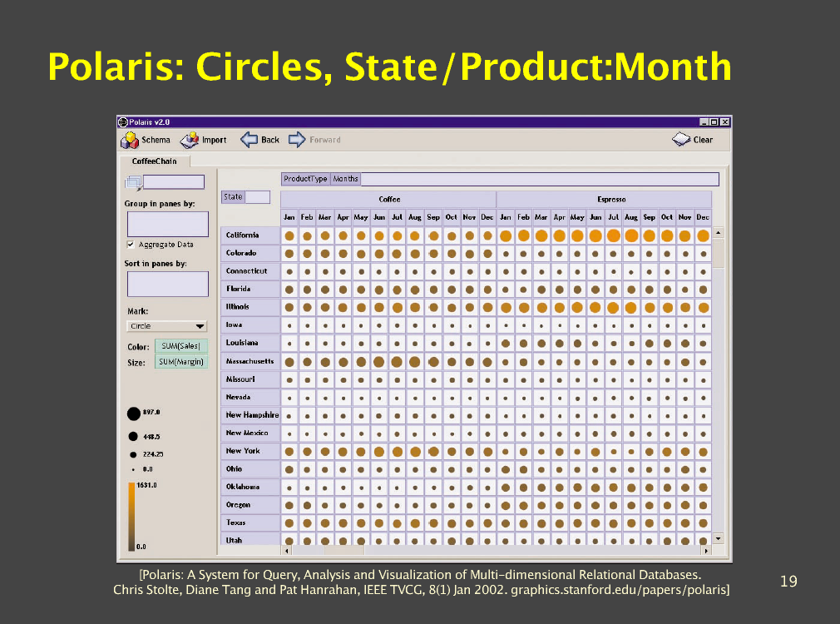Click the 448.5 size legend circle
This screenshot has width=840, height=624.
(x=133, y=436)
